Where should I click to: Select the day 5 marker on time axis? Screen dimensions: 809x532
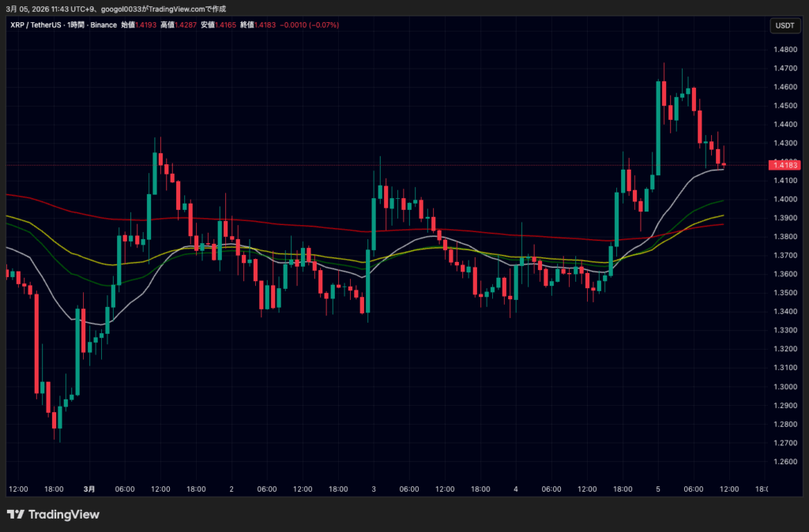coord(657,489)
